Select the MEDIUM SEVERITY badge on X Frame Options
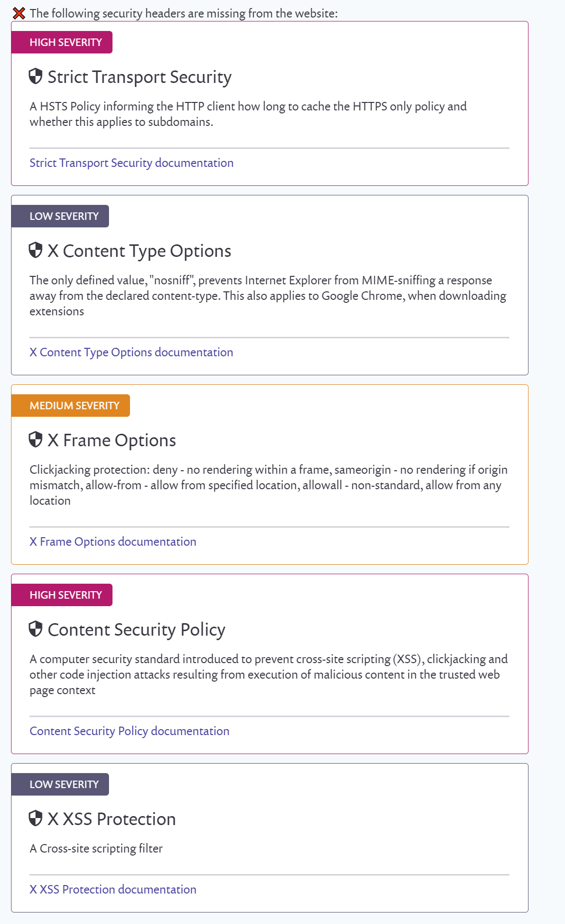Viewport: 565px width, 924px height. coord(74,405)
